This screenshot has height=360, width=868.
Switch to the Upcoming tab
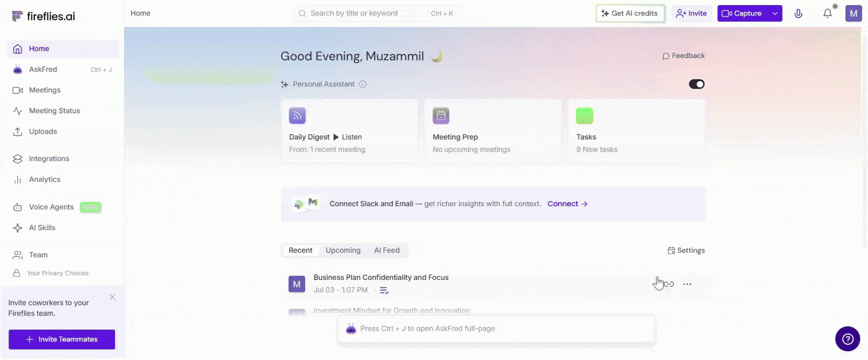click(x=343, y=251)
